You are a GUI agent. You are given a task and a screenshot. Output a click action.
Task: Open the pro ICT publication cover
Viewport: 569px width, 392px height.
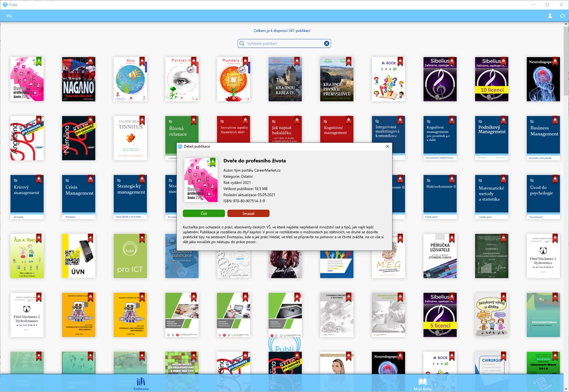[x=130, y=256]
